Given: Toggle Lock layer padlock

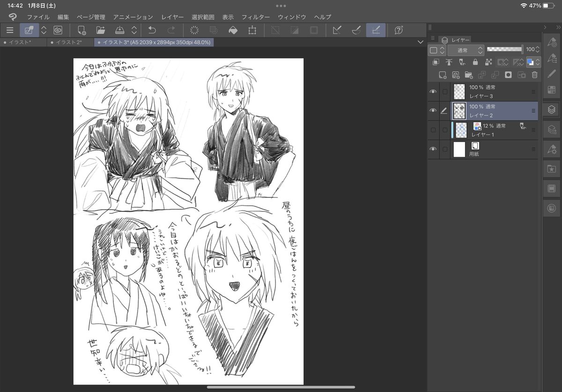Looking at the screenshot, I should point(475,62).
